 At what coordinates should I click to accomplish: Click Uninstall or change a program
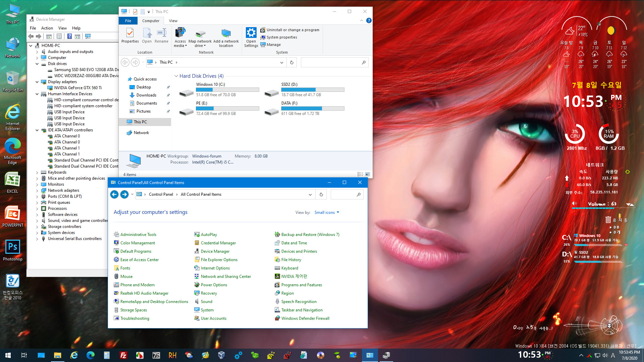click(x=290, y=30)
